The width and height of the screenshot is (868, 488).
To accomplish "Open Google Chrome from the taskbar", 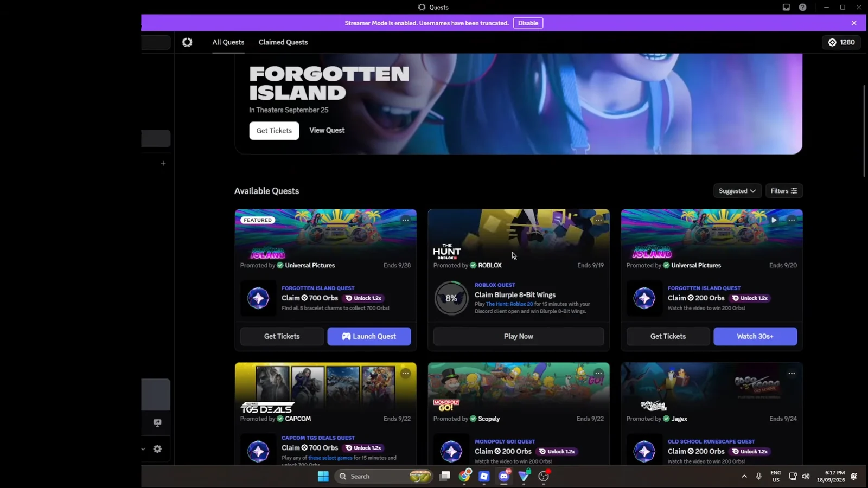I will 464,476.
